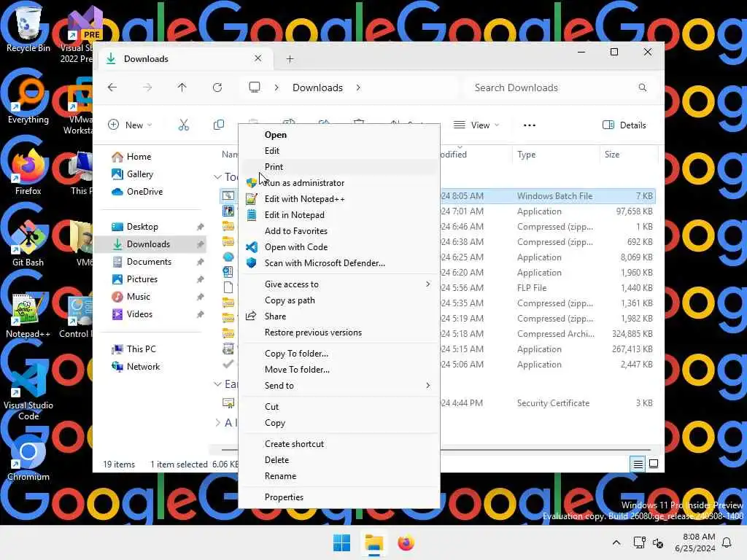This screenshot has width=747, height=560.
Task: Collapse the Earlier group chevron
Action: click(217, 384)
